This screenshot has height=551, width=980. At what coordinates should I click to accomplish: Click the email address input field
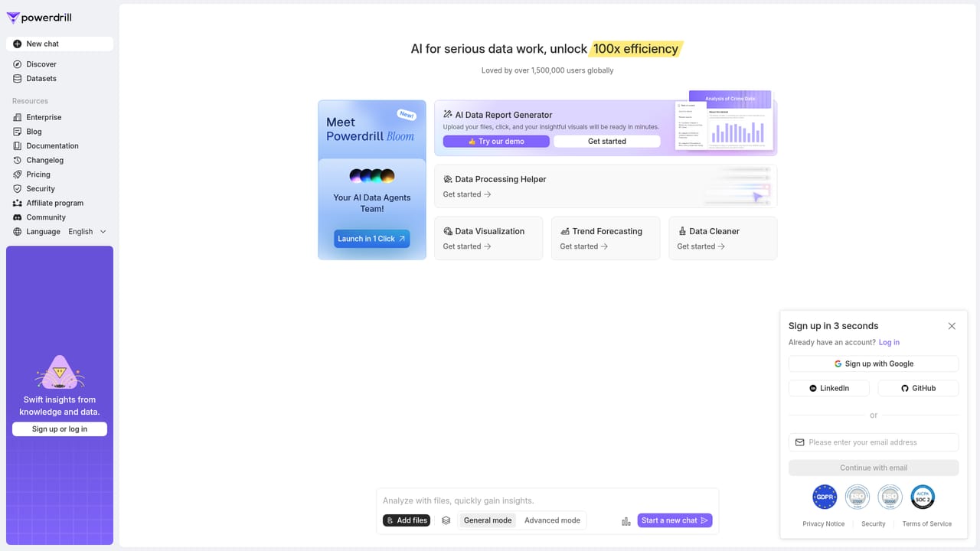(874, 442)
